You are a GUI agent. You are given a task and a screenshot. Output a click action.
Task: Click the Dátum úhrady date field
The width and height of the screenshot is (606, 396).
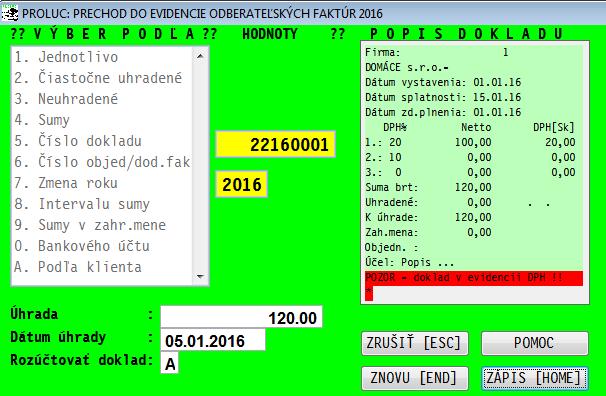(213, 340)
